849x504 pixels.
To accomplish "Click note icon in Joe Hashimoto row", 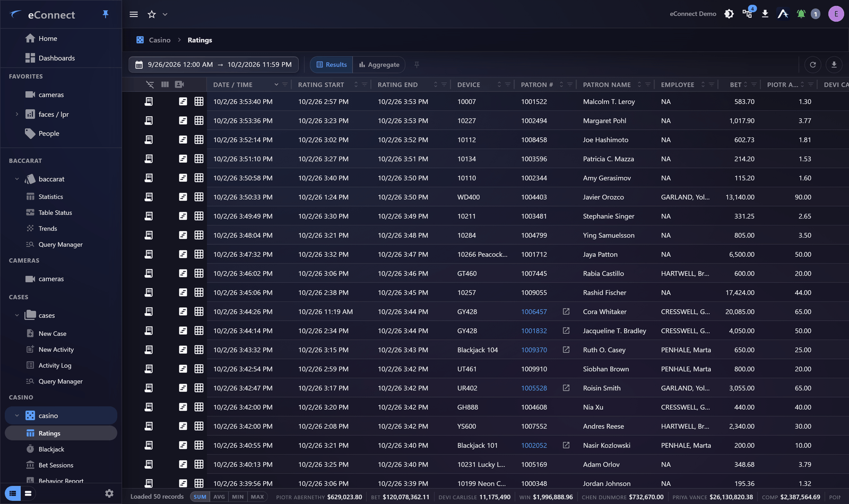I will [183, 140].
